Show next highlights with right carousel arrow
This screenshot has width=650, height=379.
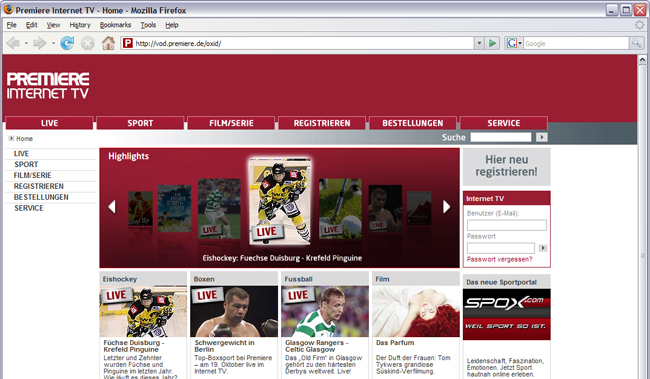click(446, 207)
